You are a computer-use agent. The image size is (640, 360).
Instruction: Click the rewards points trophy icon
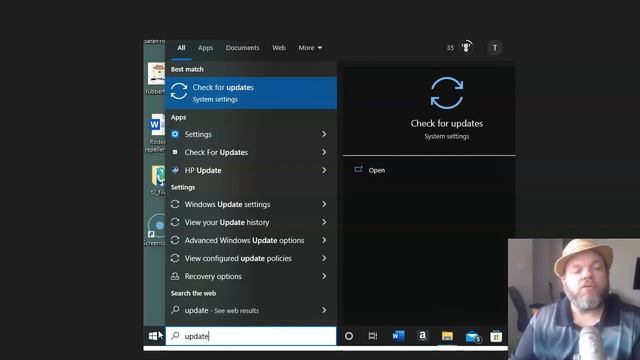466,47
